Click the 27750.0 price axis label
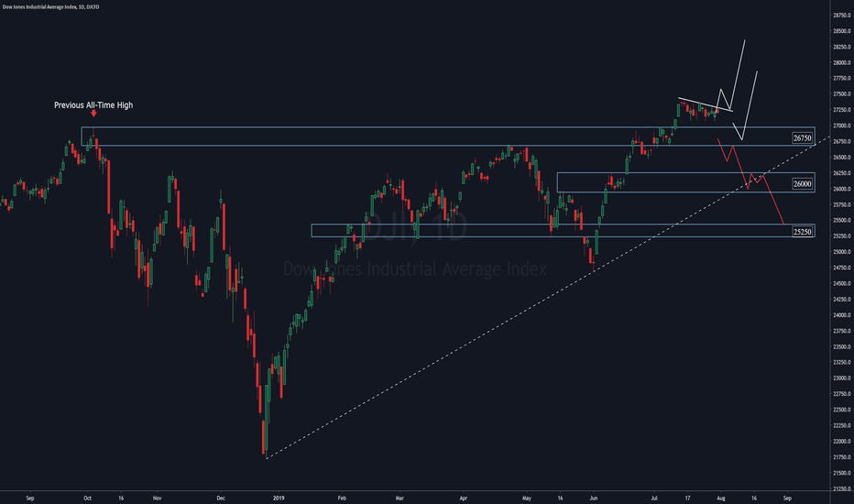Image resolution: width=854 pixels, height=504 pixels. pyautogui.click(x=841, y=79)
